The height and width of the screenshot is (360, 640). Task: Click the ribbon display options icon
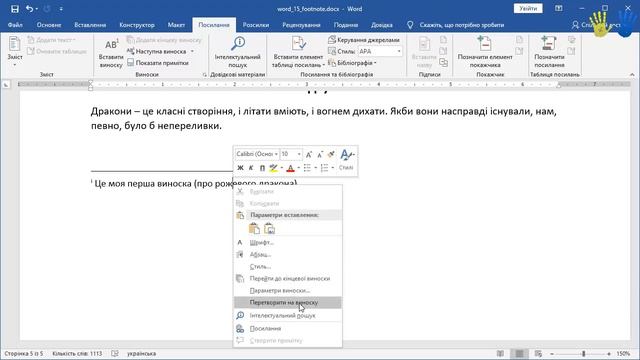point(559,9)
